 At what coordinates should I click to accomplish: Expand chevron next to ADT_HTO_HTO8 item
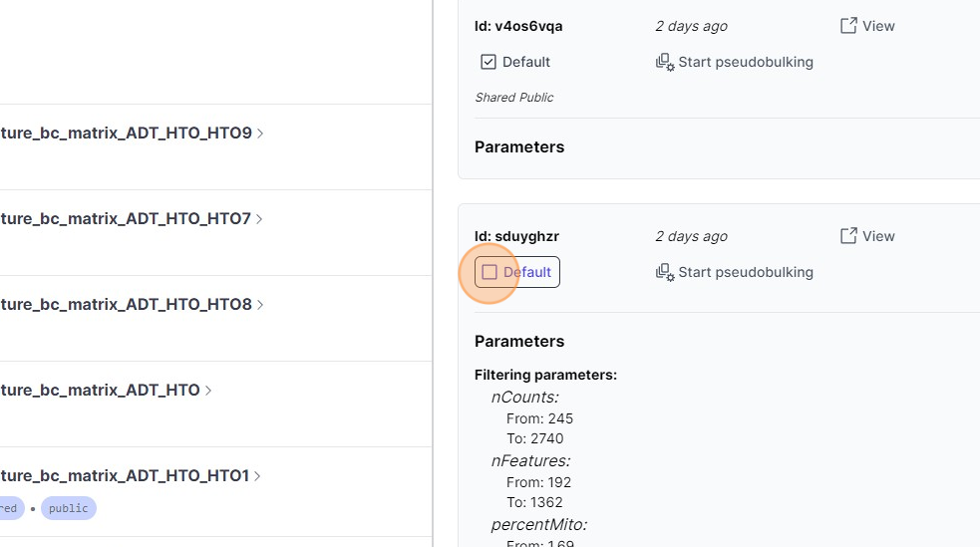pos(260,304)
